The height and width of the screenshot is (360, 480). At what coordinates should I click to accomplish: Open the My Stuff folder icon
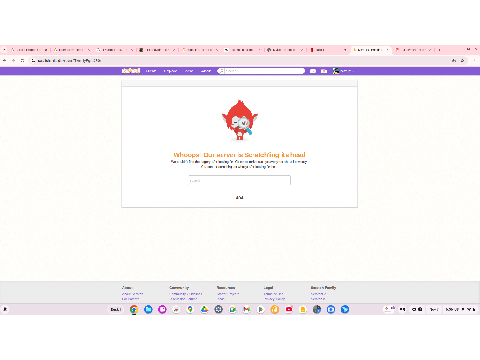[x=324, y=71]
